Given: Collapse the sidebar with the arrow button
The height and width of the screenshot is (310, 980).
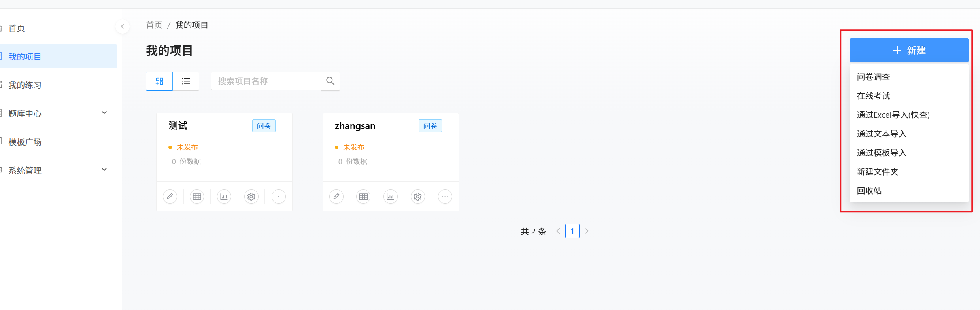Looking at the screenshot, I should coord(123,26).
